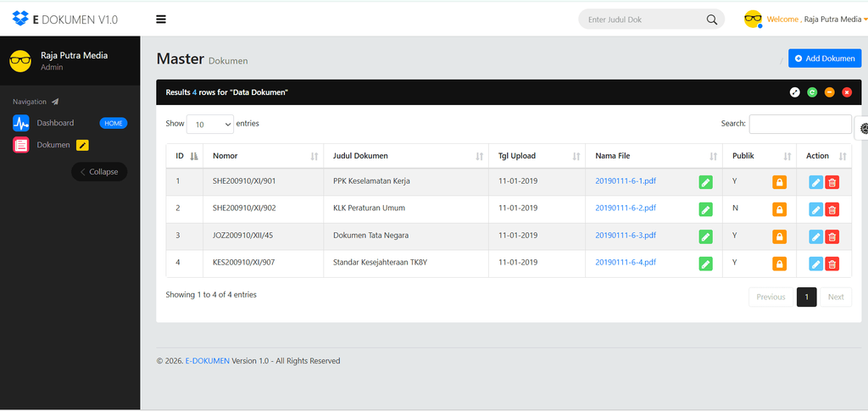Viewport: 868px width, 411px height.
Task: Select page 1 in pagination
Action: click(x=807, y=297)
